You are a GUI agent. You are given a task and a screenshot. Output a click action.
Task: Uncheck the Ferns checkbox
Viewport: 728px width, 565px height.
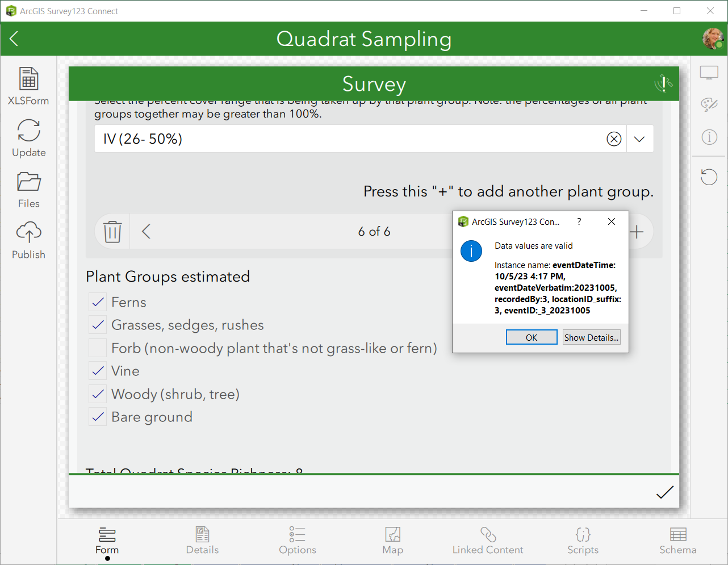(x=97, y=302)
